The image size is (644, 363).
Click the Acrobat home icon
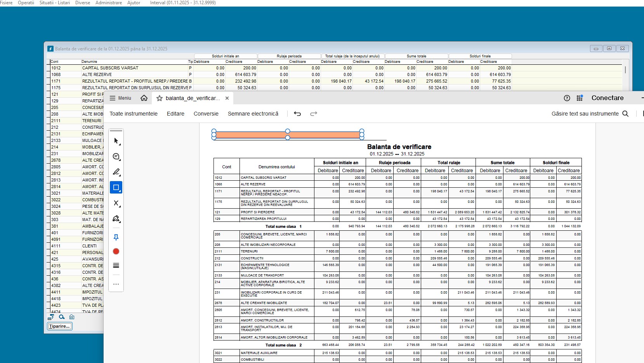(x=144, y=98)
